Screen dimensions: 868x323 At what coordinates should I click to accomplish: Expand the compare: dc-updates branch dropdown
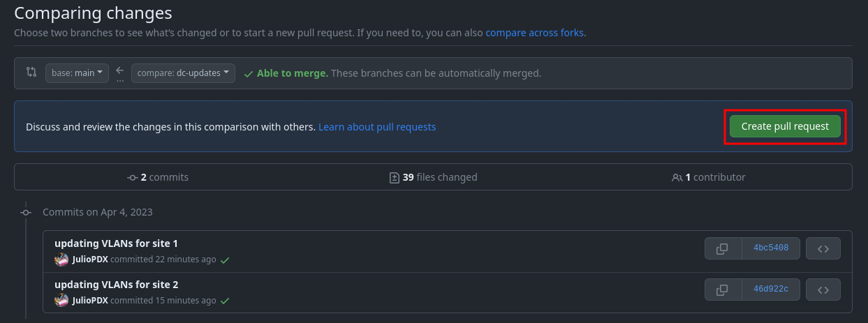183,73
